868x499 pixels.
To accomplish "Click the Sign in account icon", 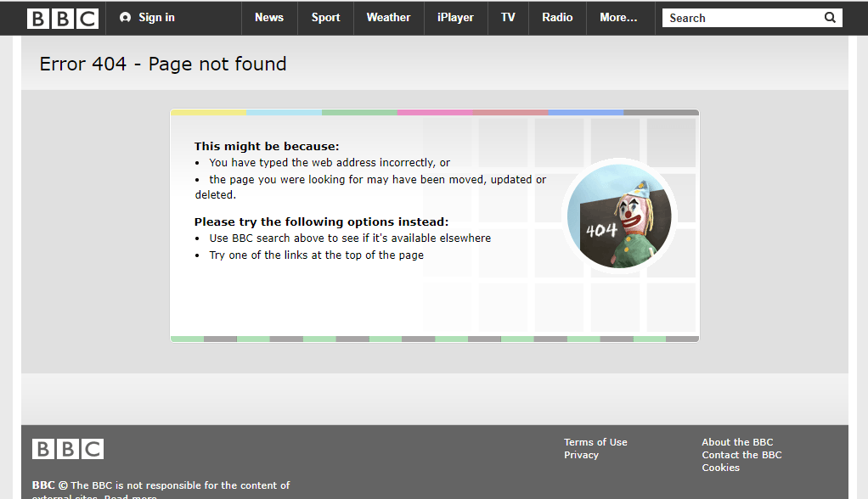I will [x=125, y=18].
